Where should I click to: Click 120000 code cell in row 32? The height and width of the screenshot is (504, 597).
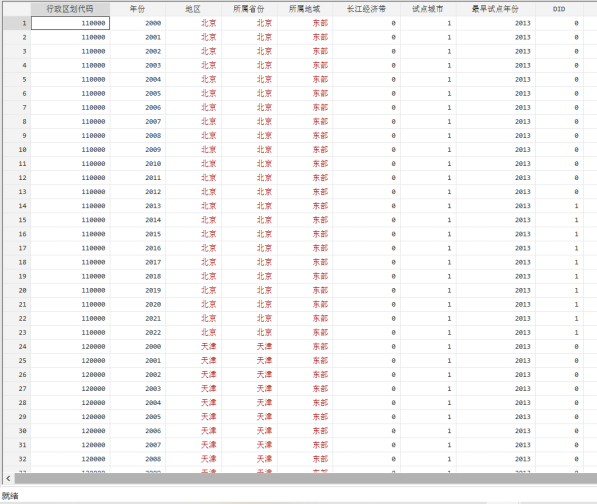pos(70,459)
